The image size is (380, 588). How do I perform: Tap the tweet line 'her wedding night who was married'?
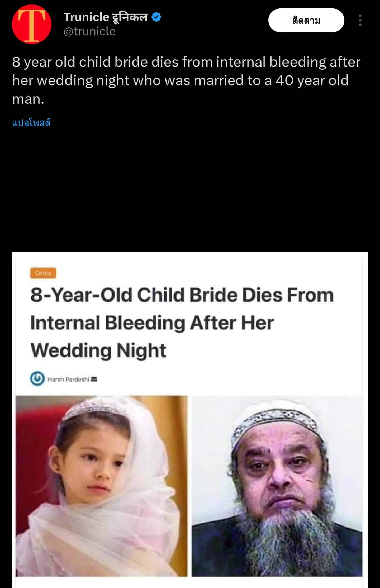[127, 80]
